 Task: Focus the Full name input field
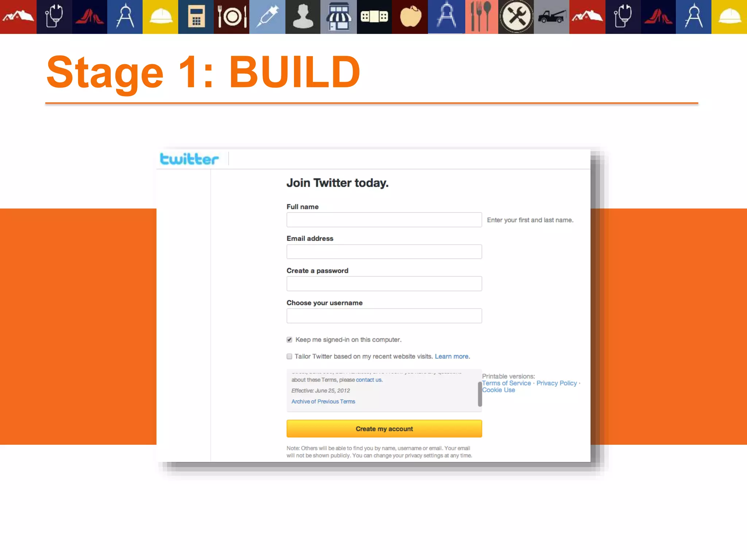(384, 220)
